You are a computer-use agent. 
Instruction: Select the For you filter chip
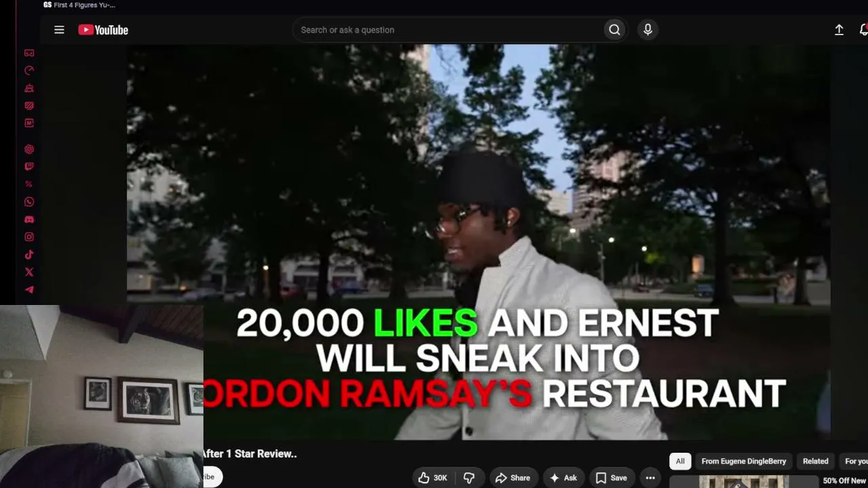[x=854, y=462]
